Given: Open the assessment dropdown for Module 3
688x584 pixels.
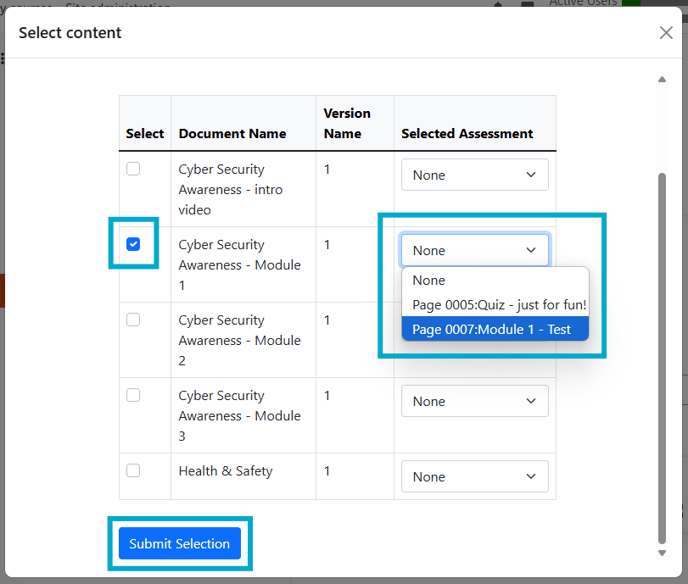Looking at the screenshot, I should pos(475,401).
